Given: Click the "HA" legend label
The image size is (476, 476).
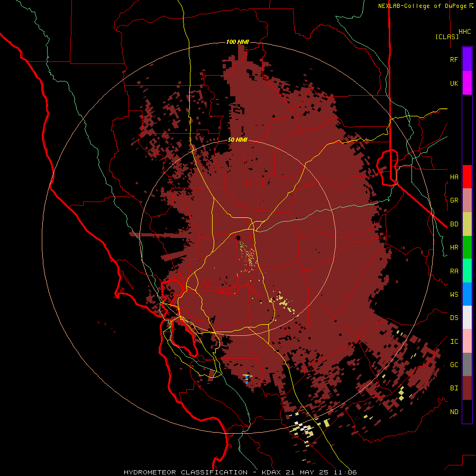Looking at the screenshot, I should tap(454, 177).
